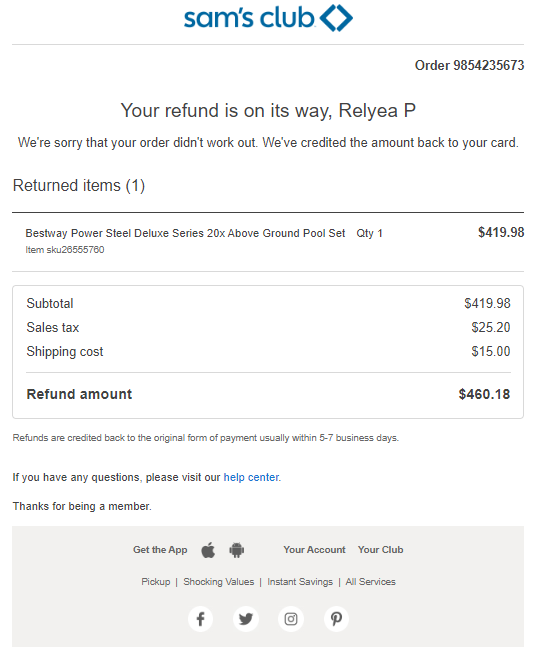The height and width of the screenshot is (647, 557).
Task: Click the Returned items (1) heading
Action: coord(79,185)
